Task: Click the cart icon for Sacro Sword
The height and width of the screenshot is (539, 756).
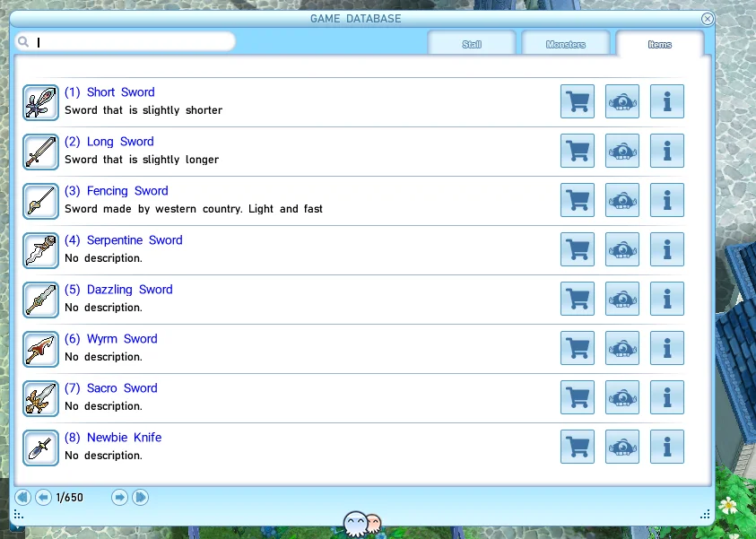Action: click(x=578, y=397)
